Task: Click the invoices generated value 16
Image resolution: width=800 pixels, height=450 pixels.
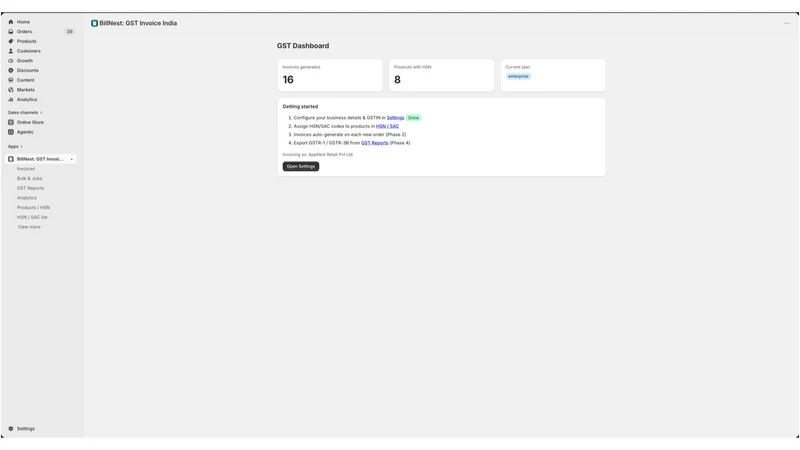Action: (288, 80)
